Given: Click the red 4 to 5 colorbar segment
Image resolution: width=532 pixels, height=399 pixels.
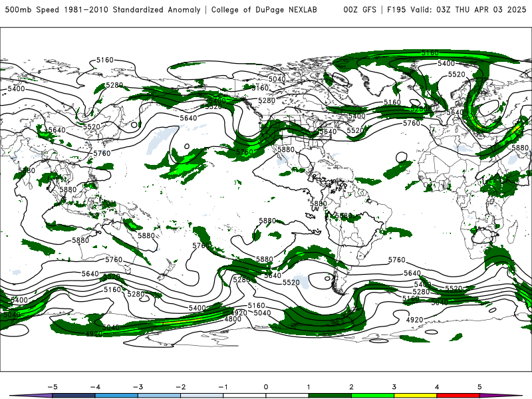Looking at the screenshot, I should coord(458,396).
